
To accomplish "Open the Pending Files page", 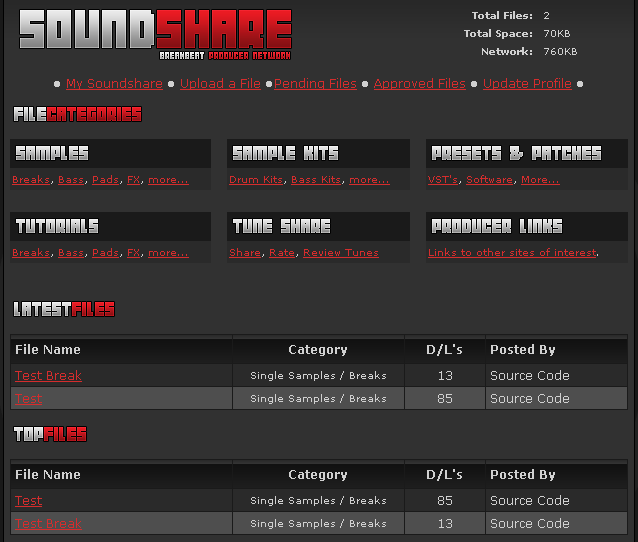I will pyautogui.click(x=315, y=84).
